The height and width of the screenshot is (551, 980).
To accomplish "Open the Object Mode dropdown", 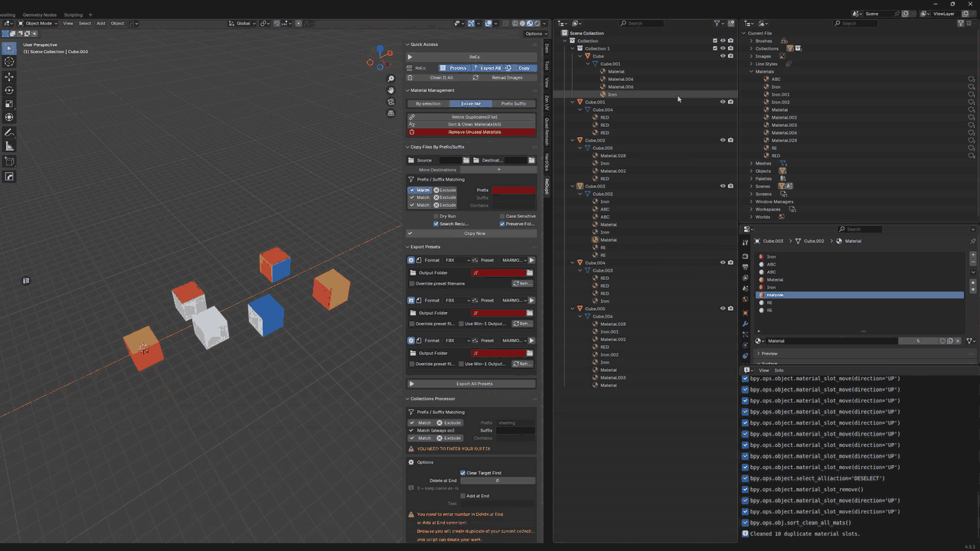I will point(39,24).
